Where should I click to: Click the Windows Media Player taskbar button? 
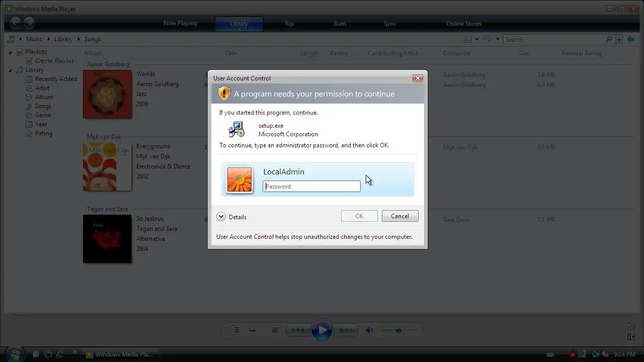point(120,354)
